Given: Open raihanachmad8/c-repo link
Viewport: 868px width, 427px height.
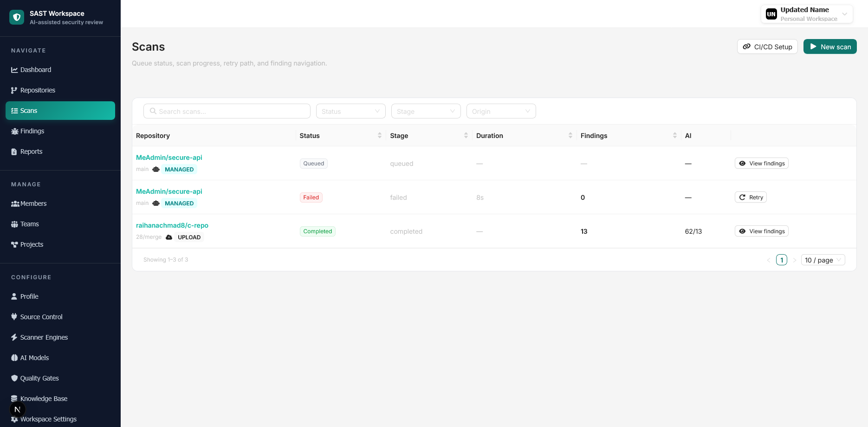Looking at the screenshot, I should pyautogui.click(x=172, y=225).
